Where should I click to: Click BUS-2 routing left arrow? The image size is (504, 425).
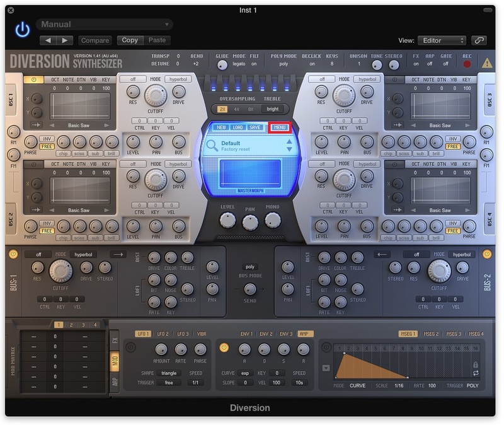coord(382,255)
